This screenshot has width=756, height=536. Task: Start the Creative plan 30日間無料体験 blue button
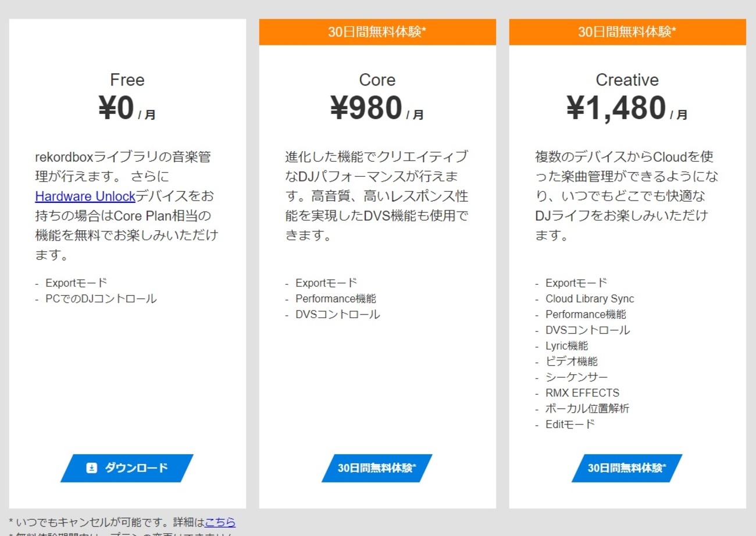(627, 468)
